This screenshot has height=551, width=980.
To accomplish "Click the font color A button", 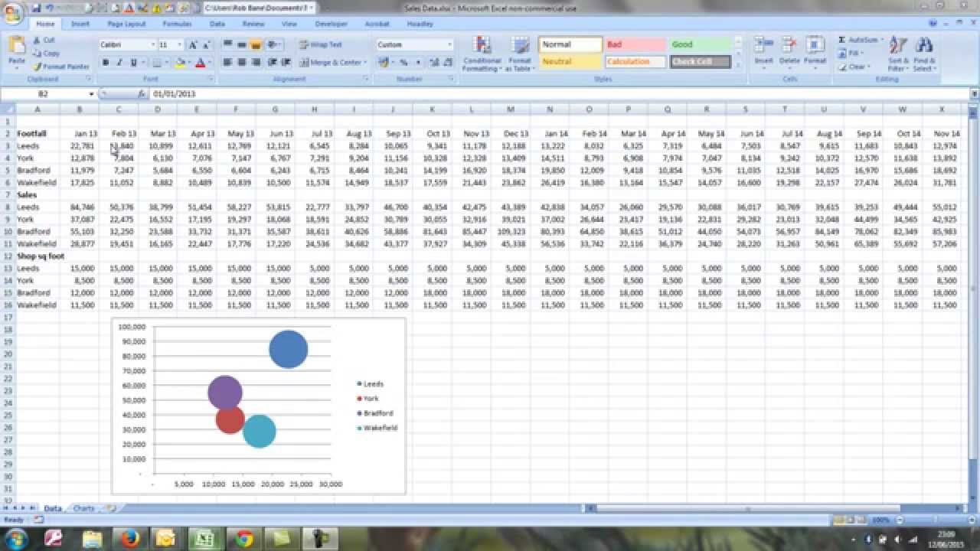I will click(x=200, y=63).
